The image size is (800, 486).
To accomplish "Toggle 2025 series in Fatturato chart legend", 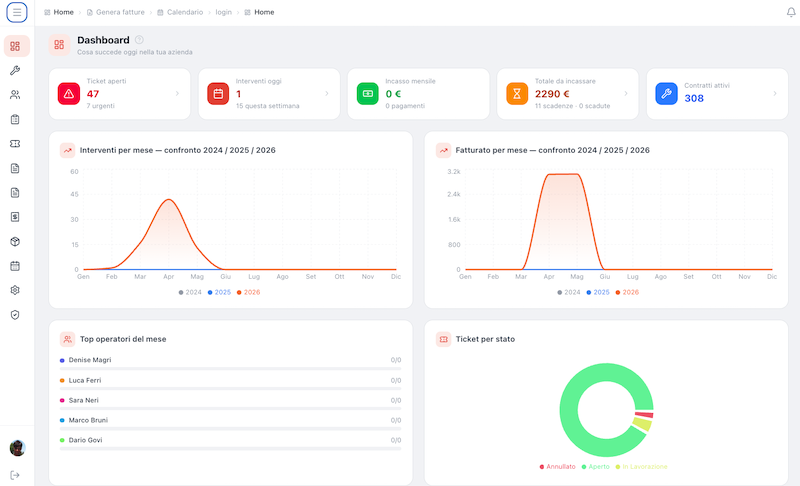I will click(x=598, y=292).
